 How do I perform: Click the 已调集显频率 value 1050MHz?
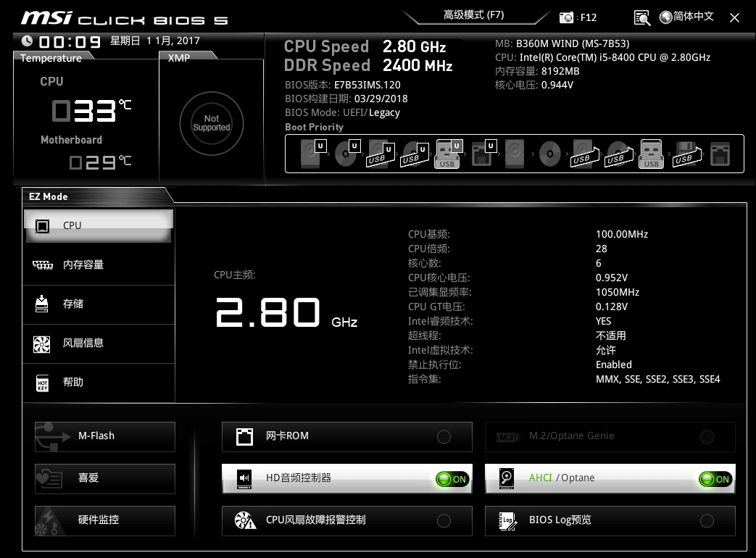pos(617,292)
